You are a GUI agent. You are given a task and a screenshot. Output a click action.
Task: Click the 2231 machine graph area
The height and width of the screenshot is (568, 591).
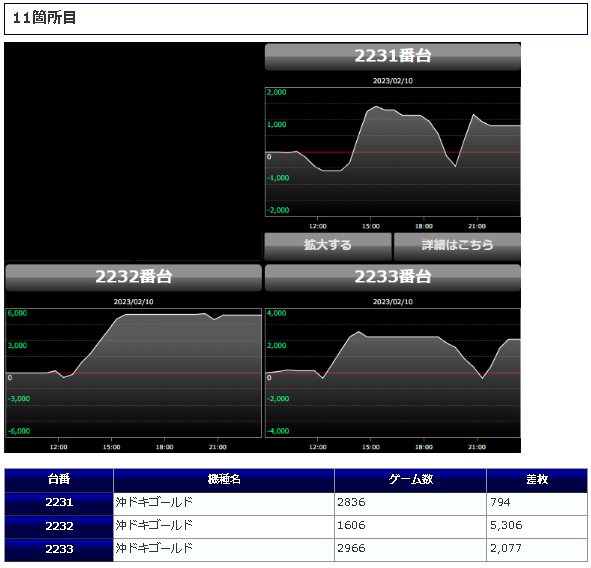tap(393, 152)
